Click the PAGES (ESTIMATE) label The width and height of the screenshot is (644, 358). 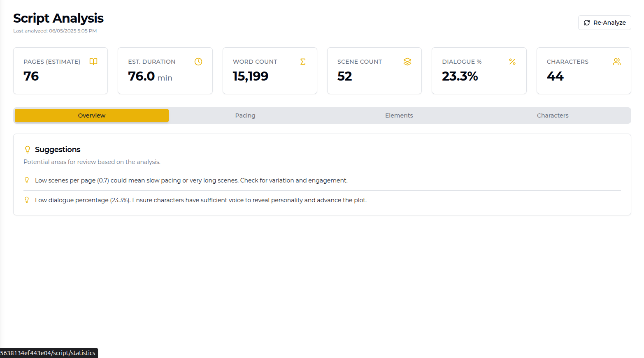tap(52, 62)
